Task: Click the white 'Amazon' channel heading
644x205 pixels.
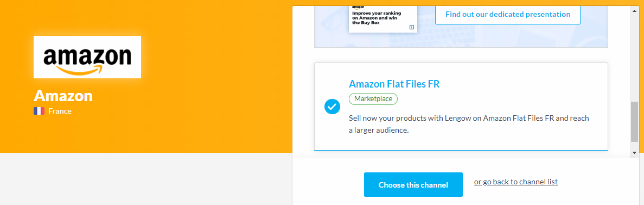Action: pos(63,96)
